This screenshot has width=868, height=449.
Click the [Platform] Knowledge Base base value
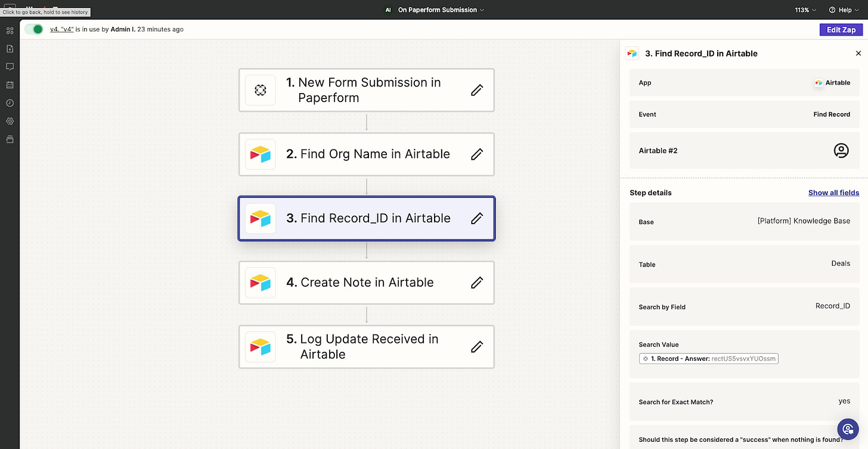tap(804, 221)
